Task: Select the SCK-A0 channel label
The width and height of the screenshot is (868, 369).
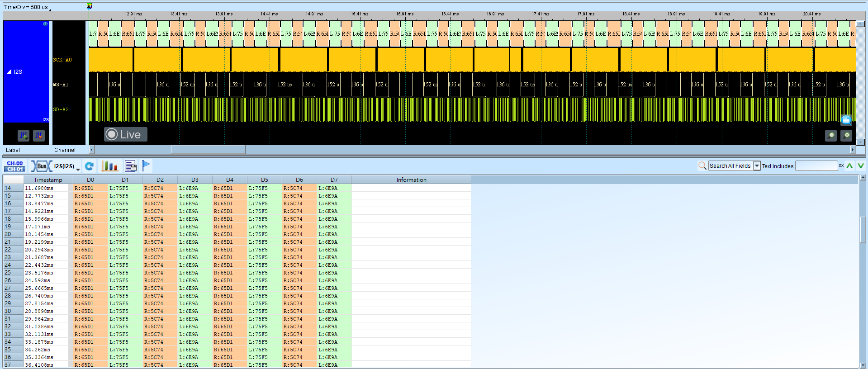Action: (62, 60)
